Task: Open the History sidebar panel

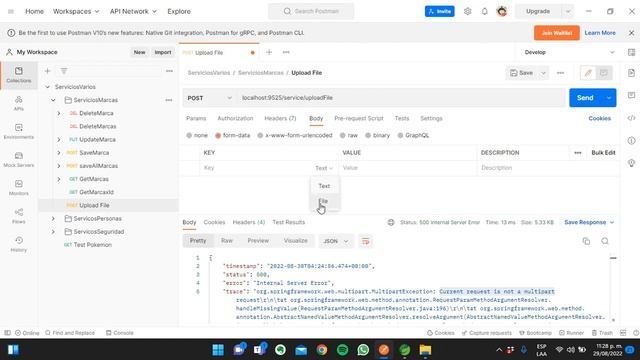Action: (19, 244)
